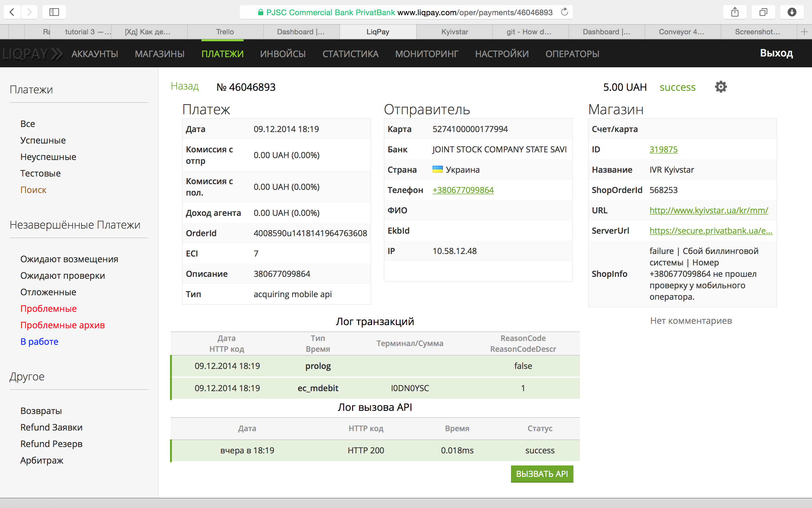
Task: Switch to the tutorial 3 browser tab
Action: [x=81, y=32]
